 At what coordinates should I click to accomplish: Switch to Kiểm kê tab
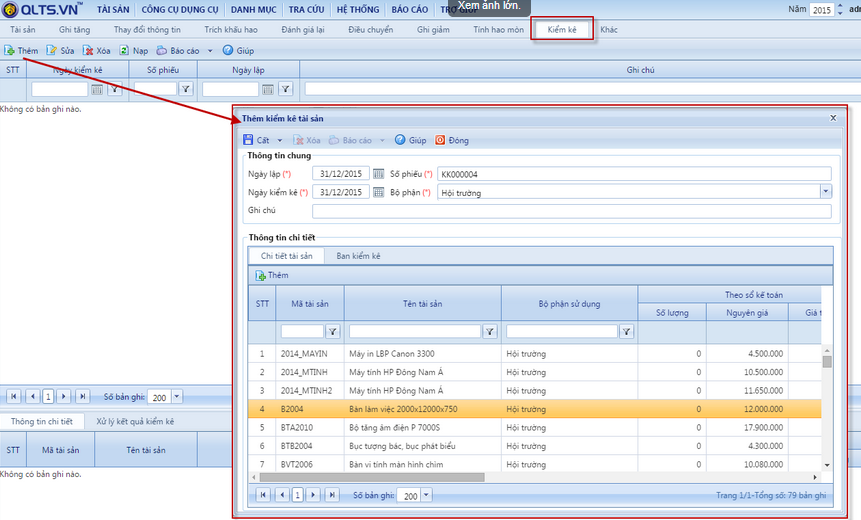[562, 30]
